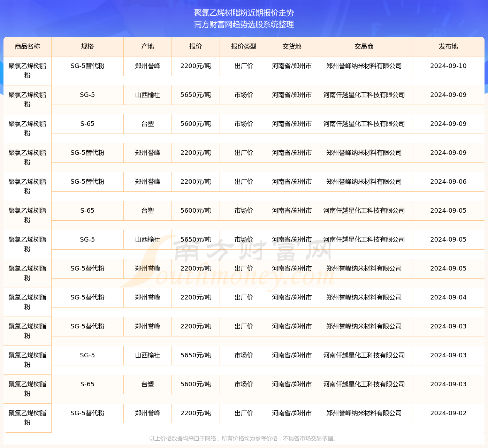
Task: Click 出厂价 in the 2024-09-06 row
Action: click(x=244, y=182)
